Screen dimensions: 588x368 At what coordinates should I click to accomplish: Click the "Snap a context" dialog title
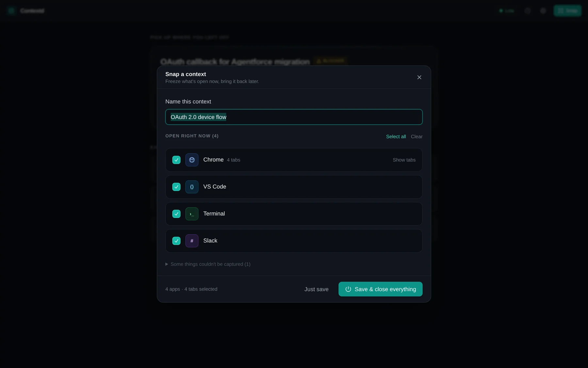click(x=186, y=74)
